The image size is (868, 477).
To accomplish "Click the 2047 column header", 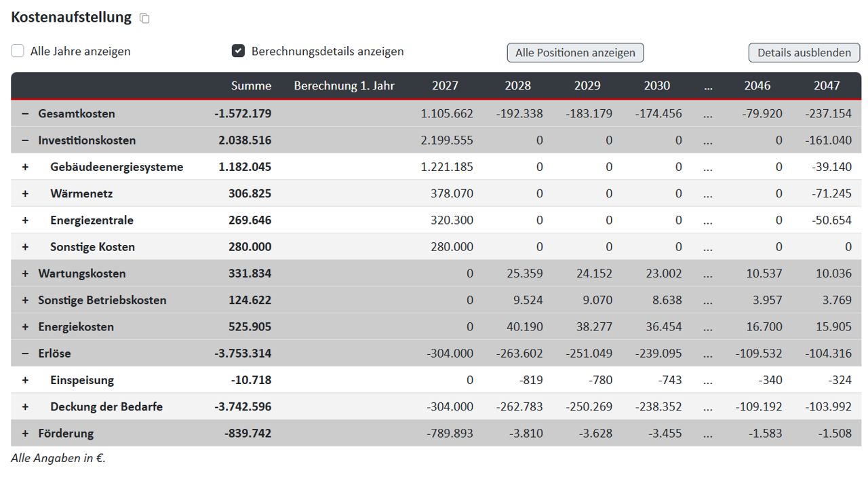I will tap(827, 85).
